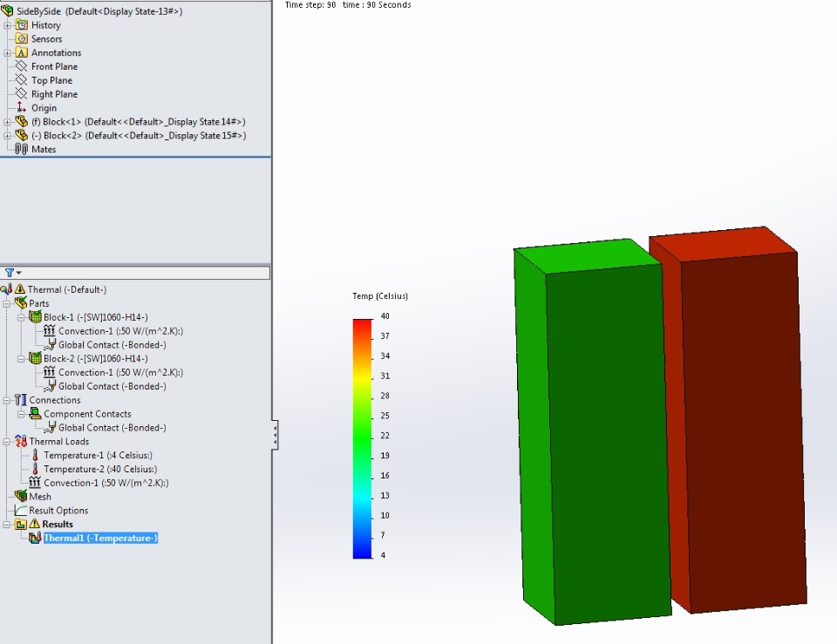Click the Origin icon
This screenshot has height=644, width=837.
[21, 108]
